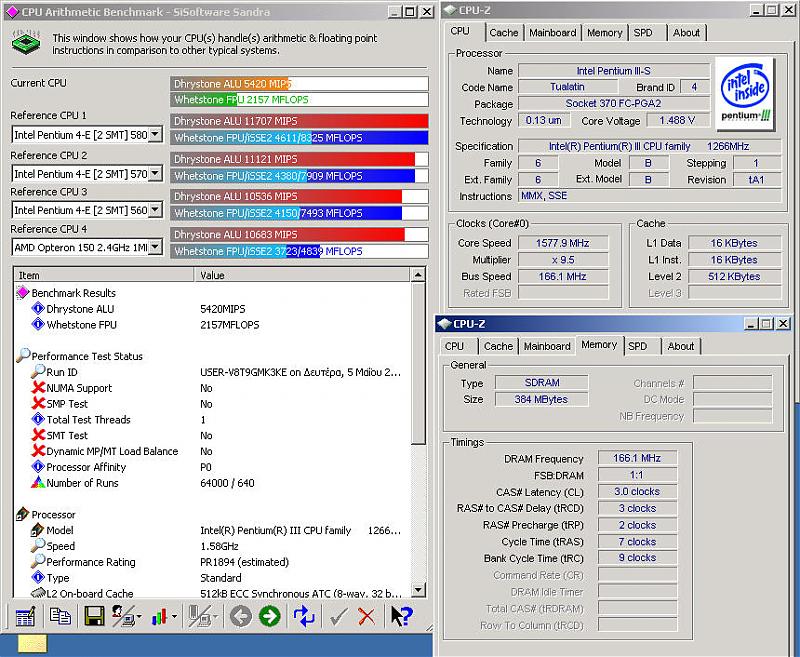Click the magnifier icon beside Run ID

click(x=38, y=371)
